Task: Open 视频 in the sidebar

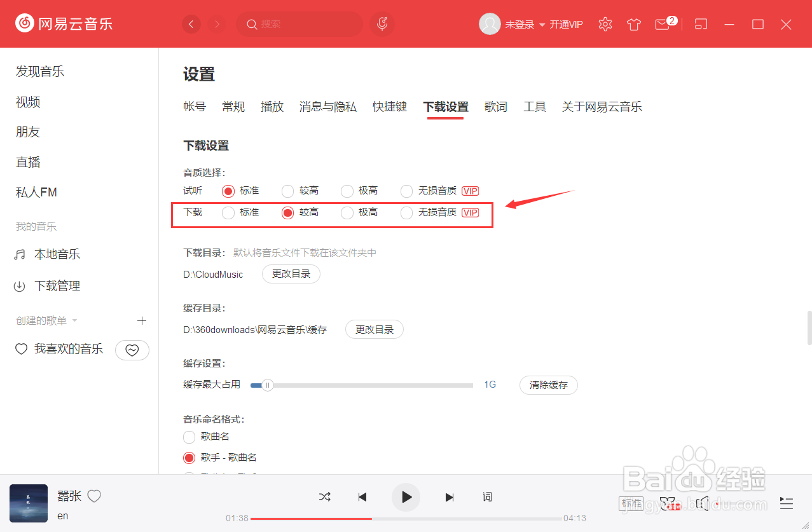Action: click(x=28, y=102)
